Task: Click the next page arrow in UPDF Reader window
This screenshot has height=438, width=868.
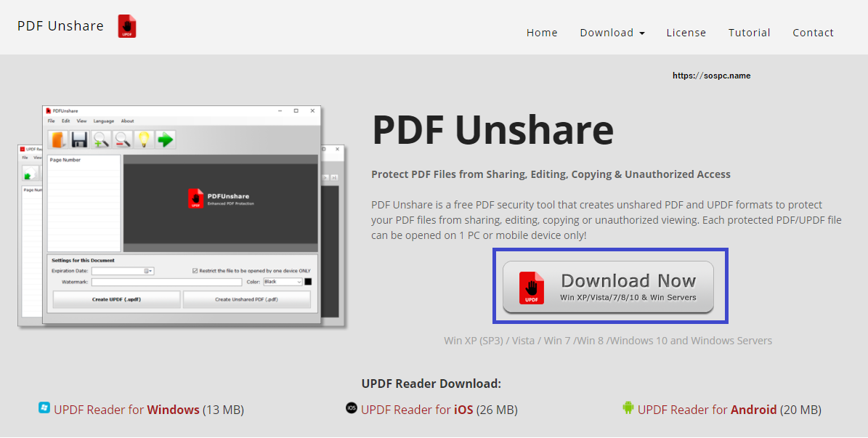Action: click(326, 178)
